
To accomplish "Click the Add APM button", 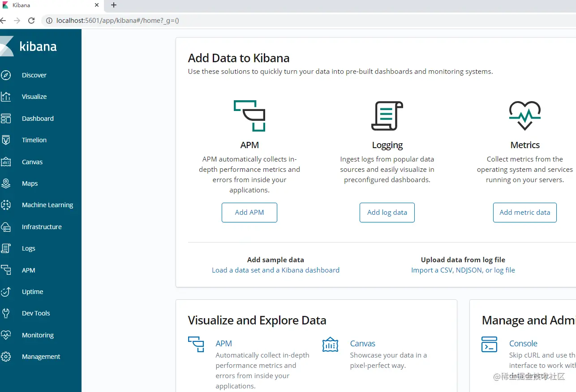I will point(249,213).
